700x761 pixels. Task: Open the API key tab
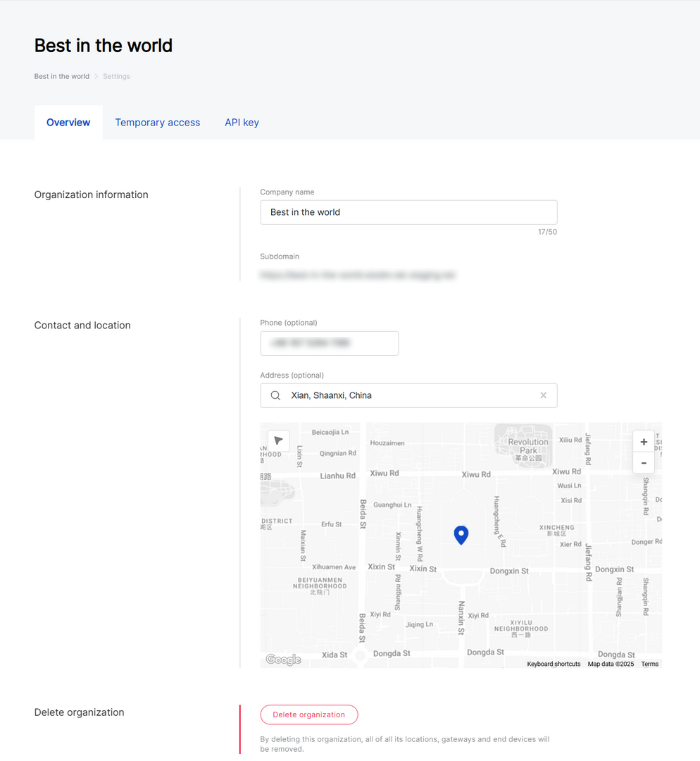pyautogui.click(x=242, y=122)
